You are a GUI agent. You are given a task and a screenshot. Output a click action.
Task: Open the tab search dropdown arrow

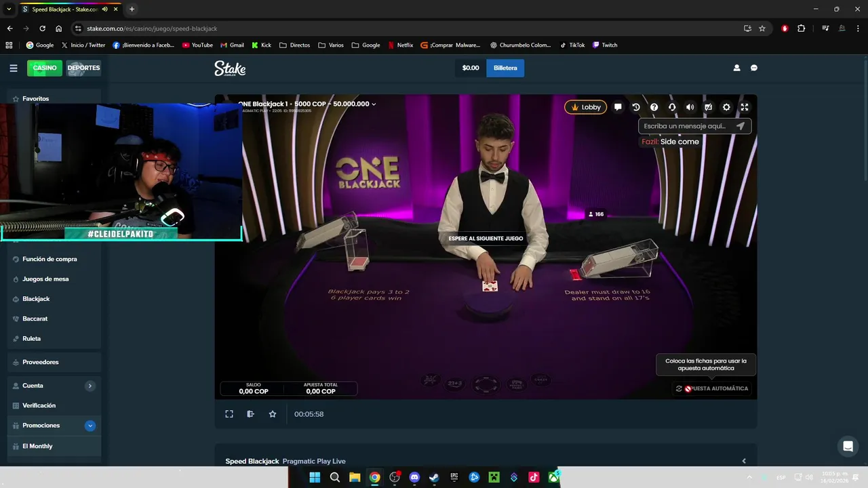[9, 9]
